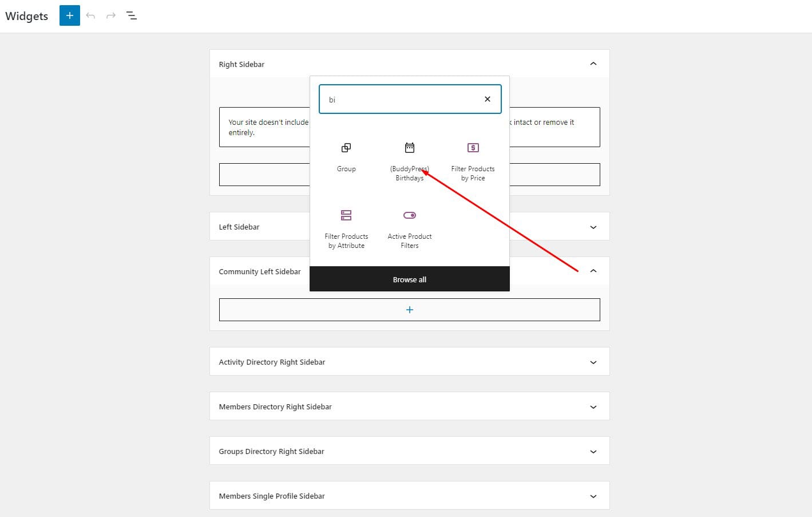The height and width of the screenshot is (517, 812).
Task: Insert the BuddyPress Birthdays block
Action: [410, 161]
